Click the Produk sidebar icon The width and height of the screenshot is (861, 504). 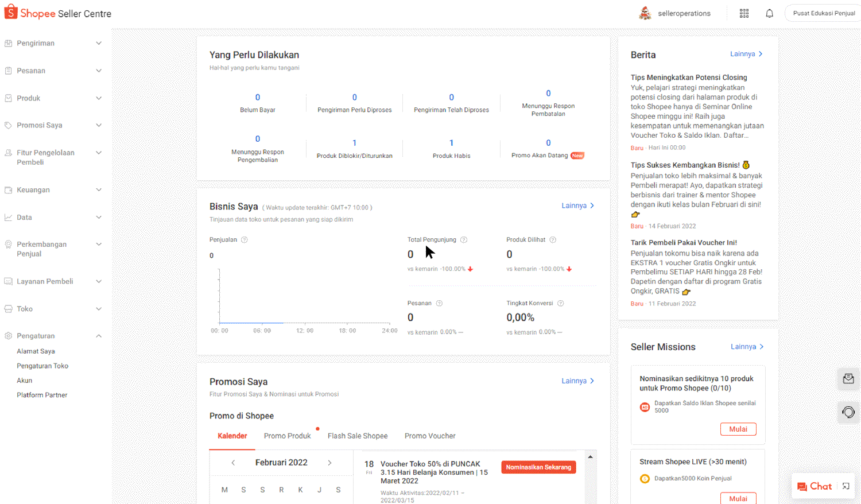click(x=9, y=98)
